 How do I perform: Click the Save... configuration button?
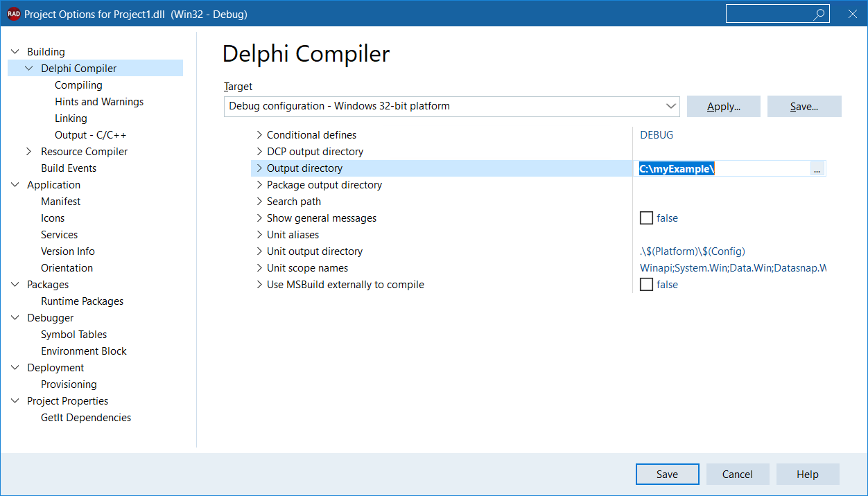[804, 106]
